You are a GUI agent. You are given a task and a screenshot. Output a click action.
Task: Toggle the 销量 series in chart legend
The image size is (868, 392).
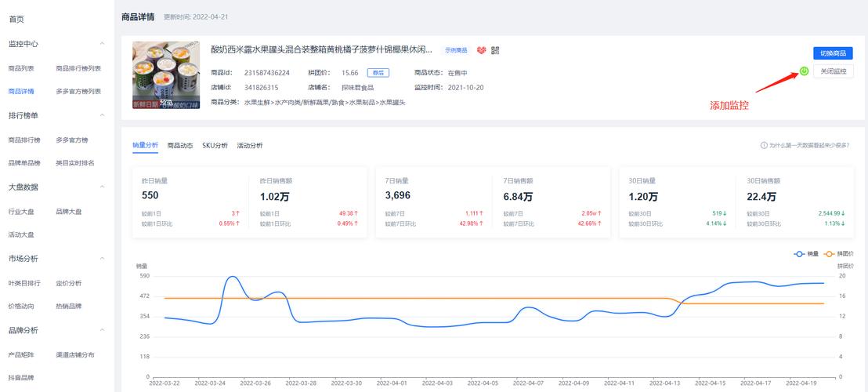pyautogui.click(x=806, y=254)
